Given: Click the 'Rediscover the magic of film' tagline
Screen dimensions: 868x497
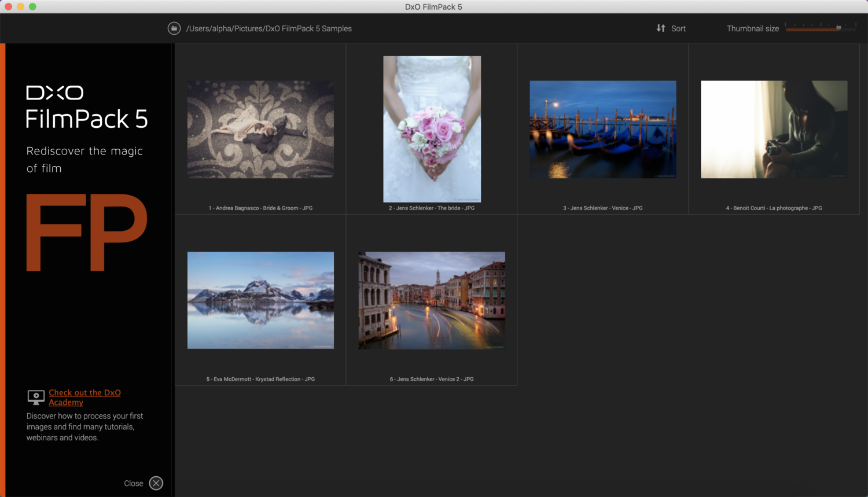Looking at the screenshot, I should tap(84, 159).
